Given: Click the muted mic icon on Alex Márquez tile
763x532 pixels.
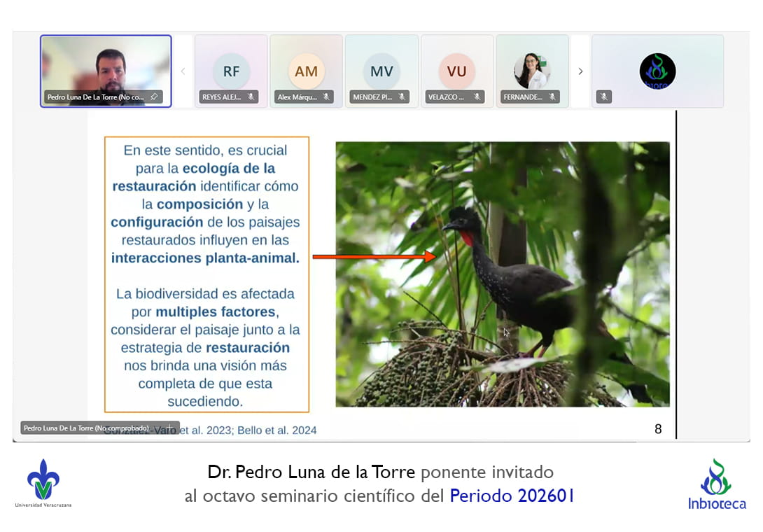Looking at the screenshot, I should click(x=325, y=97).
